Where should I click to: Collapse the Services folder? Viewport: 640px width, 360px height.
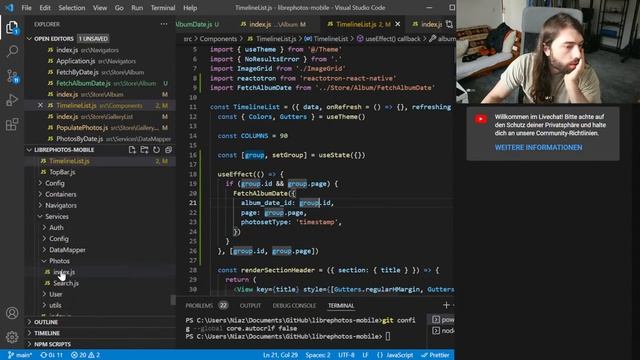(x=57, y=216)
